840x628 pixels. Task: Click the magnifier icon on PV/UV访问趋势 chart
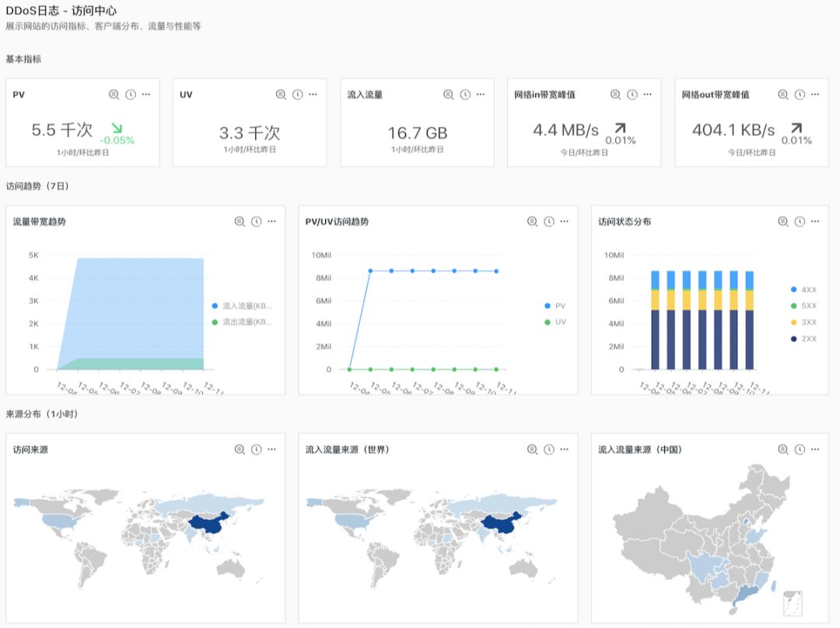pyautogui.click(x=533, y=221)
